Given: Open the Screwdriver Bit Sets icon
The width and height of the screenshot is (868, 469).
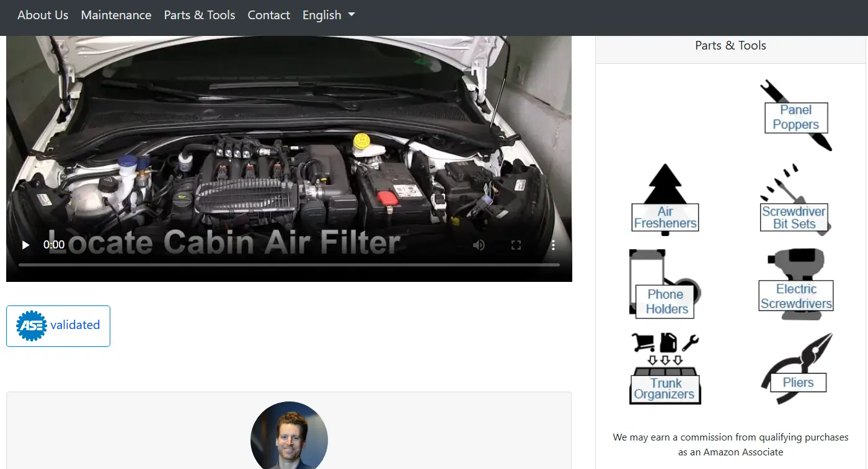Looking at the screenshot, I should [796, 199].
